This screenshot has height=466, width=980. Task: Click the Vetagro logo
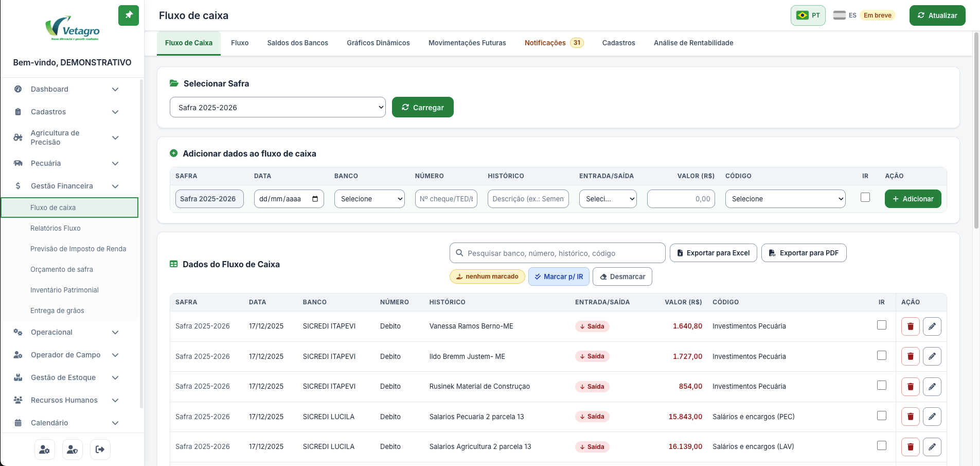coord(73,27)
